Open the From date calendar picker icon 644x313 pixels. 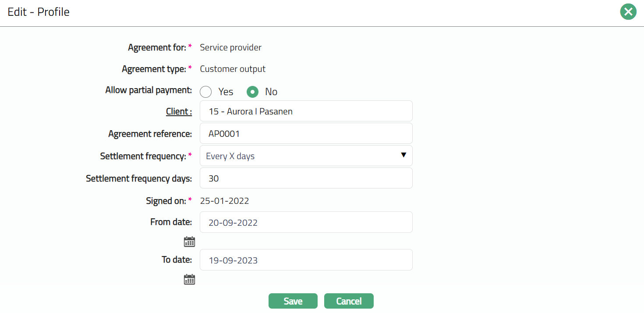tap(189, 242)
